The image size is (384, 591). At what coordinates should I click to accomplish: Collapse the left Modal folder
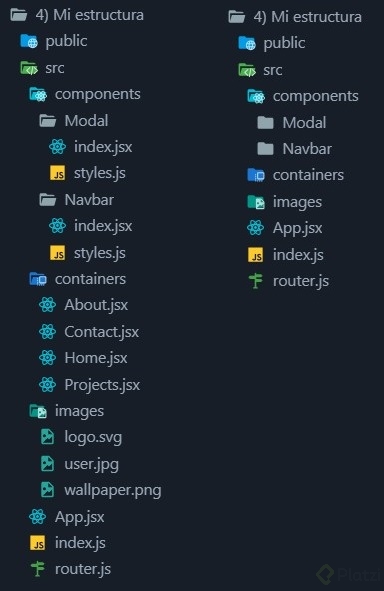pos(75,121)
